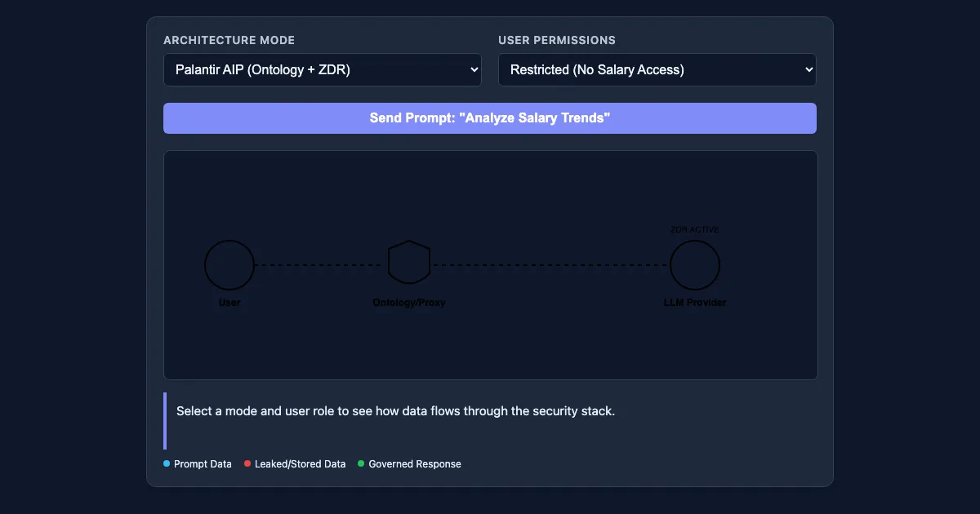Click the "USER PERMISSIONS" heading
The image size is (980, 514).
pos(557,40)
